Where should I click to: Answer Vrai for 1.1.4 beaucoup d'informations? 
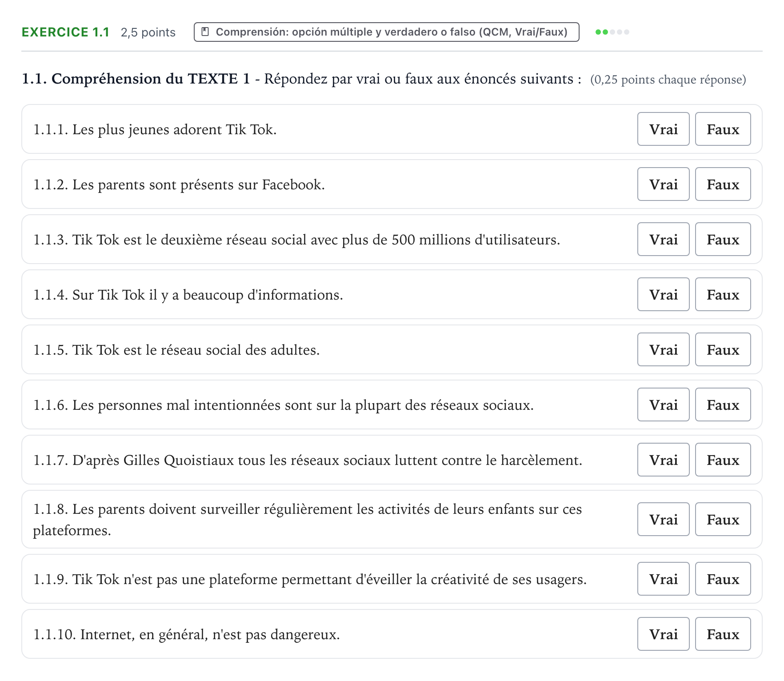663,294
